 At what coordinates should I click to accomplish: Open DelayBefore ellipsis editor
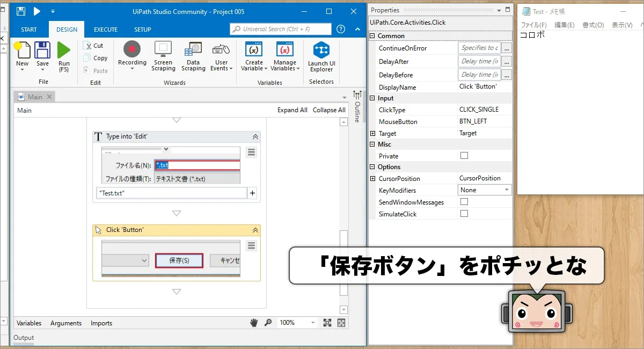[x=507, y=75]
